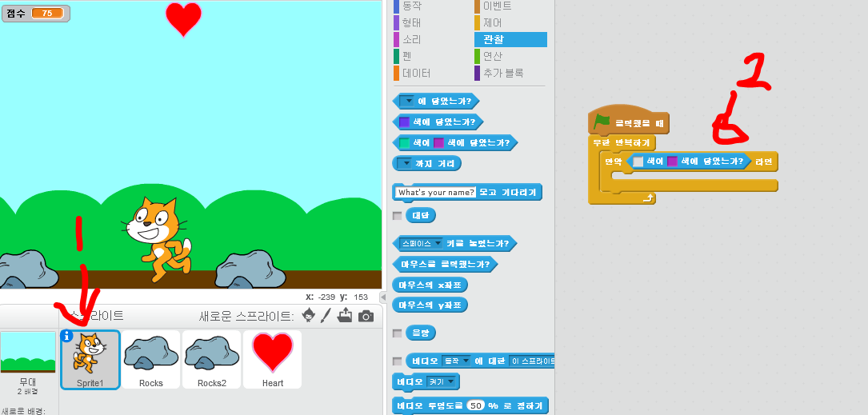868x415 pixels.
Task: Click the '모고 기다리기' ask block
Action: tap(507, 193)
